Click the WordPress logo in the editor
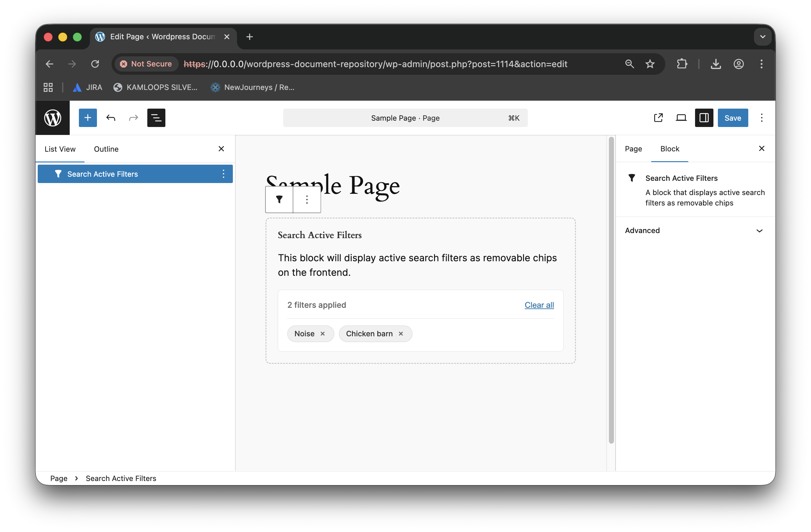The width and height of the screenshot is (811, 532). (53, 118)
